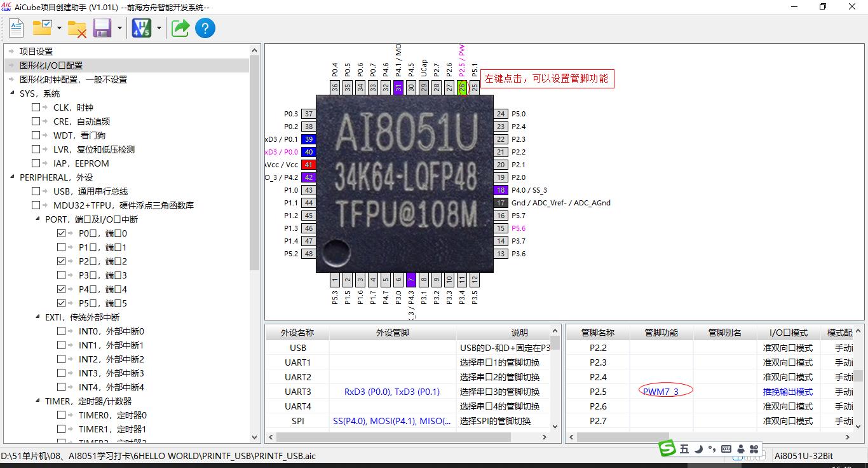This screenshot has width=868, height=468.
Task: Click the new project document icon
Action: (x=16, y=28)
